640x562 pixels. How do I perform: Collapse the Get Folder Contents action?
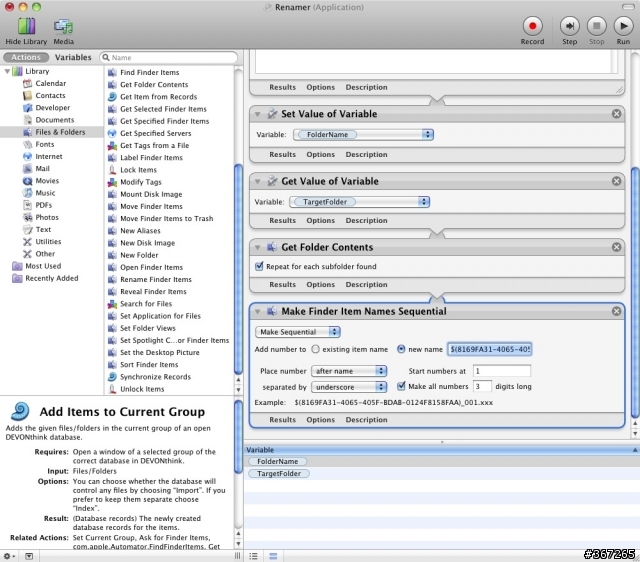point(258,247)
